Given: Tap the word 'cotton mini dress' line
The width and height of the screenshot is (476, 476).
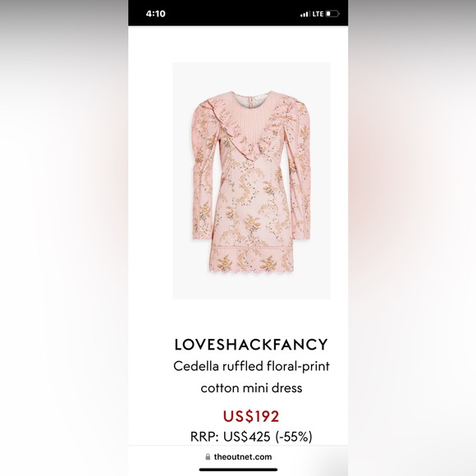Looking at the screenshot, I should 251,388.
